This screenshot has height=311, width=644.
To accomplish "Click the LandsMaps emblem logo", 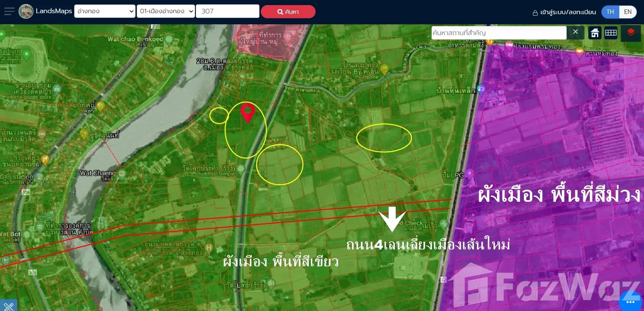I will point(26,11).
